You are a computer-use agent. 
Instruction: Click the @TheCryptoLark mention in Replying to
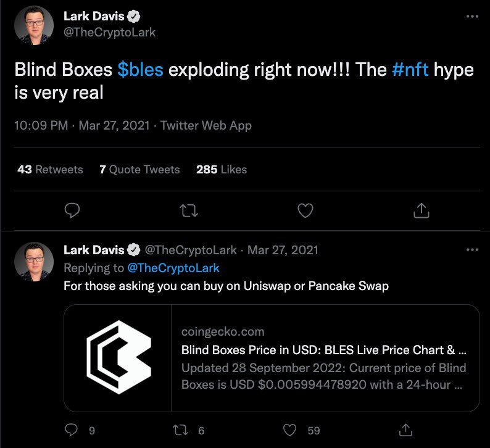tap(173, 268)
